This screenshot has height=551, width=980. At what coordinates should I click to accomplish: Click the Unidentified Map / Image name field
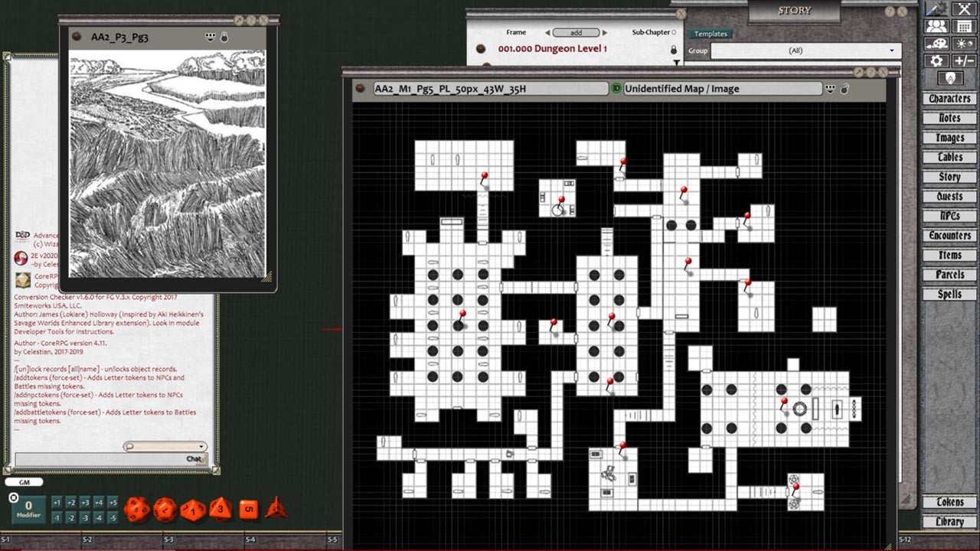[x=722, y=89]
